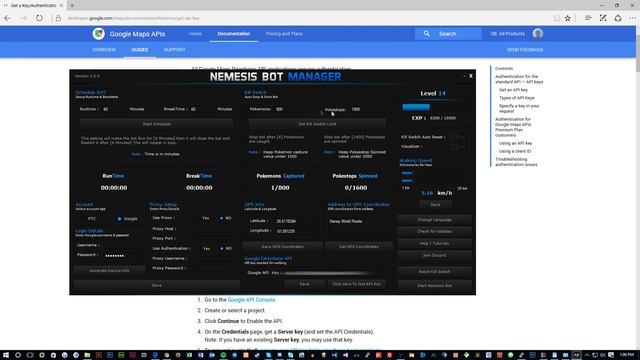Select the Google account radio option
This screenshot has height=360, width=640.
pos(128,219)
